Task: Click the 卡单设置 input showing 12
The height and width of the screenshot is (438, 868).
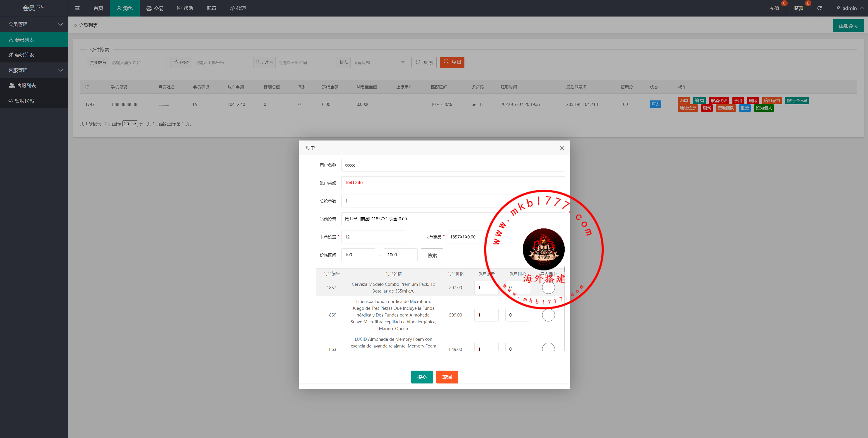Action: [373, 237]
